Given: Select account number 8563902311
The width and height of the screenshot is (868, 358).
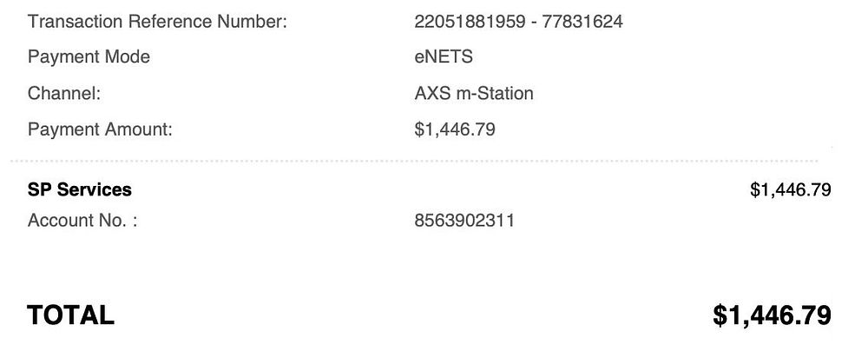Looking at the screenshot, I should 464,221.
